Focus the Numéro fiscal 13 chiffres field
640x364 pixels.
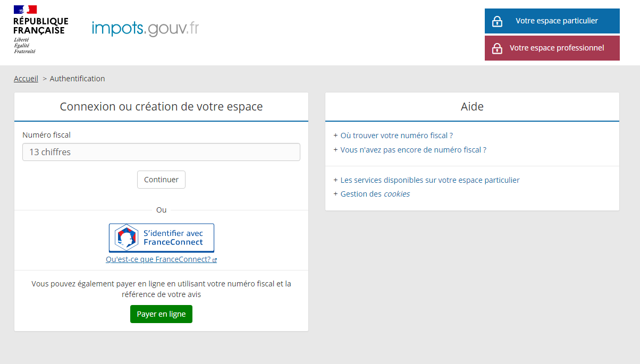pos(161,152)
